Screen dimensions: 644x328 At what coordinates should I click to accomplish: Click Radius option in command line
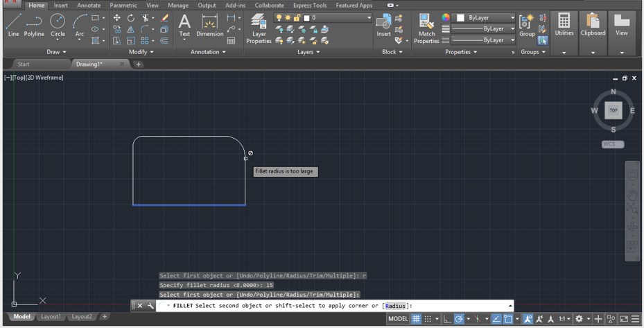click(x=395, y=306)
